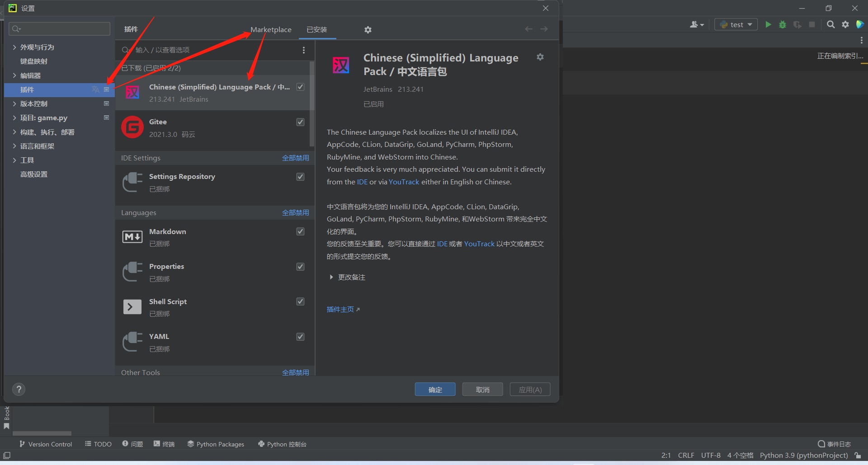The height and width of the screenshot is (465, 868).
Task: Click the lock icon in status bar
Action: 858,456
